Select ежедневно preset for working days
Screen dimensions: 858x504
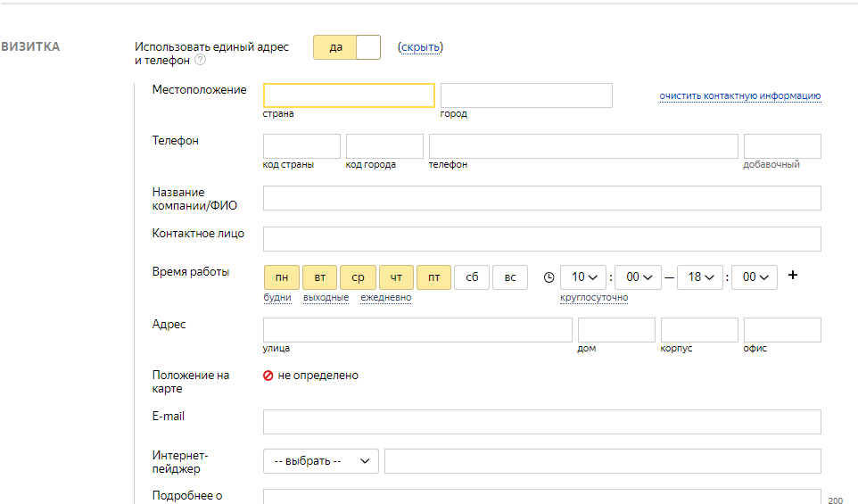386,297
